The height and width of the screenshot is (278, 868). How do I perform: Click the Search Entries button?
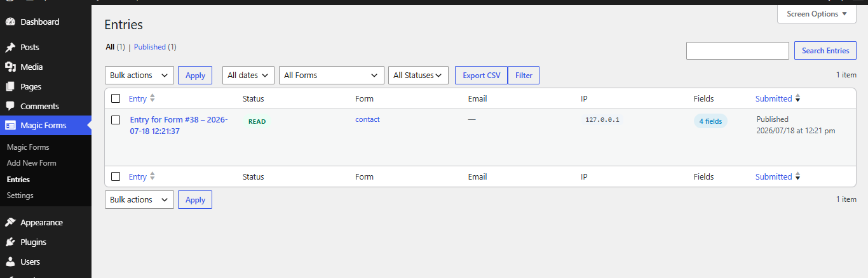tap(825, 51)
